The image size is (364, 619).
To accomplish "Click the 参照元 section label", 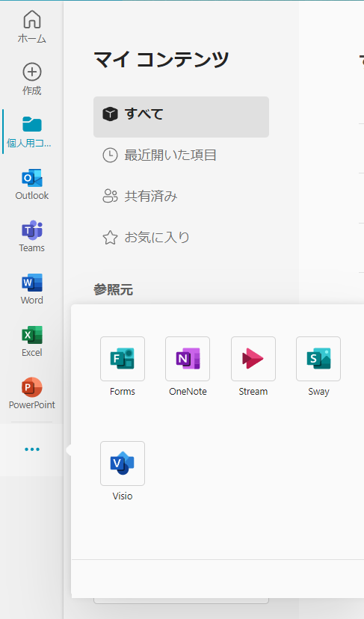I will [x=114, y=290].
